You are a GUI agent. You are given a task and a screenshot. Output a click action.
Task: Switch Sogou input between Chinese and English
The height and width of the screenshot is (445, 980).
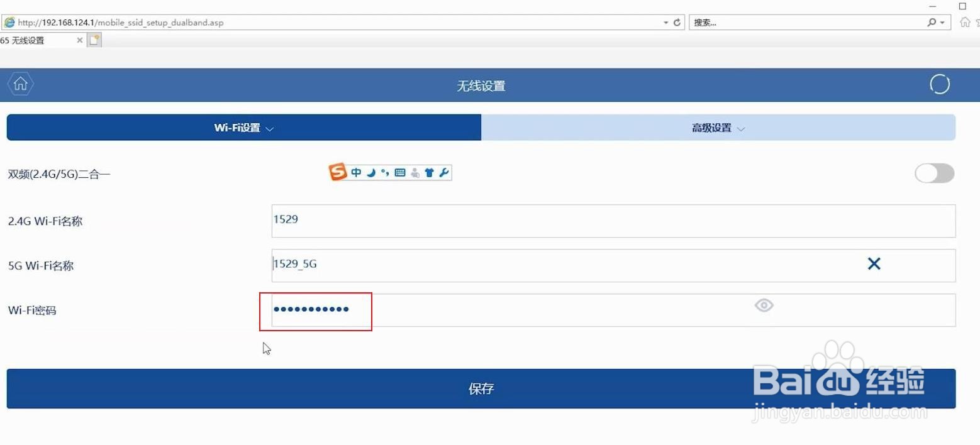pyautogui.click(x=355, y=172)
